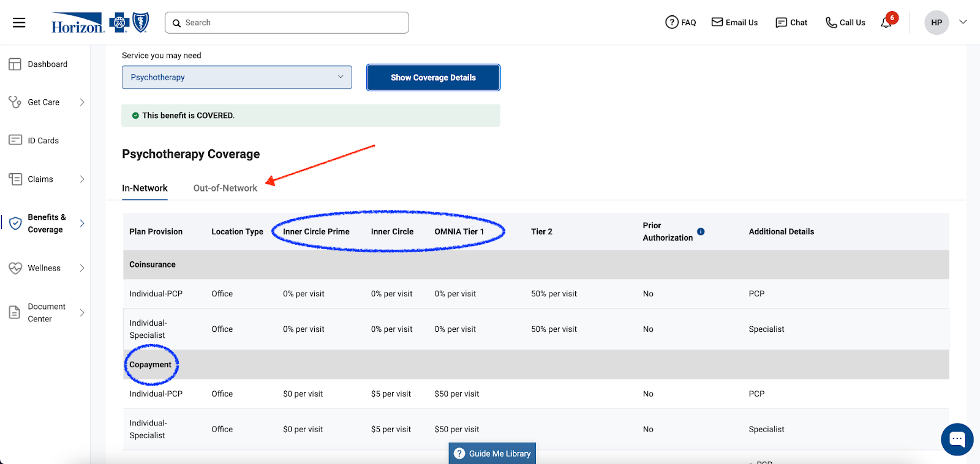Click the Location Type column header
The width and height of the screenshot is (980, 464).
pyautogui.click(x=237, y=232)
